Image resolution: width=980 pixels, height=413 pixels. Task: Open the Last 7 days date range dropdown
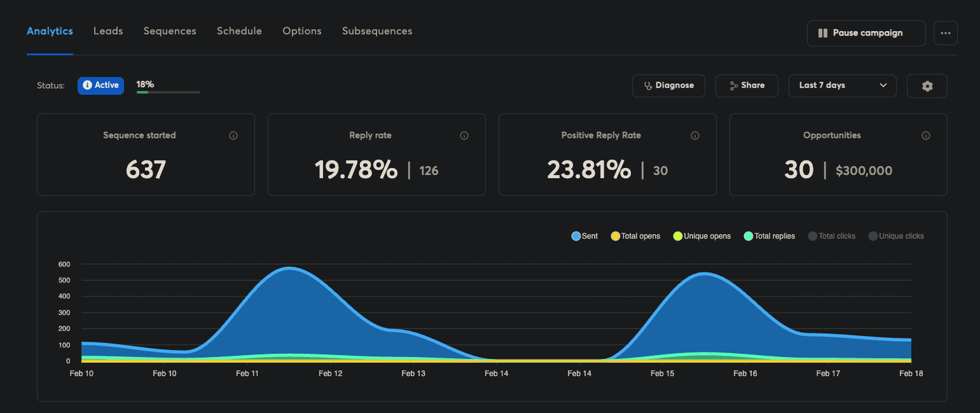point(842,85)
